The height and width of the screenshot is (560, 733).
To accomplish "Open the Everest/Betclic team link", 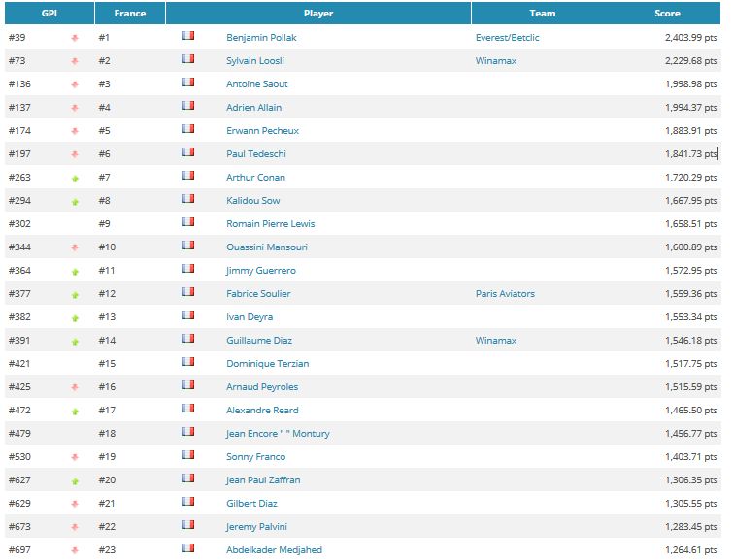I will 507,38.
